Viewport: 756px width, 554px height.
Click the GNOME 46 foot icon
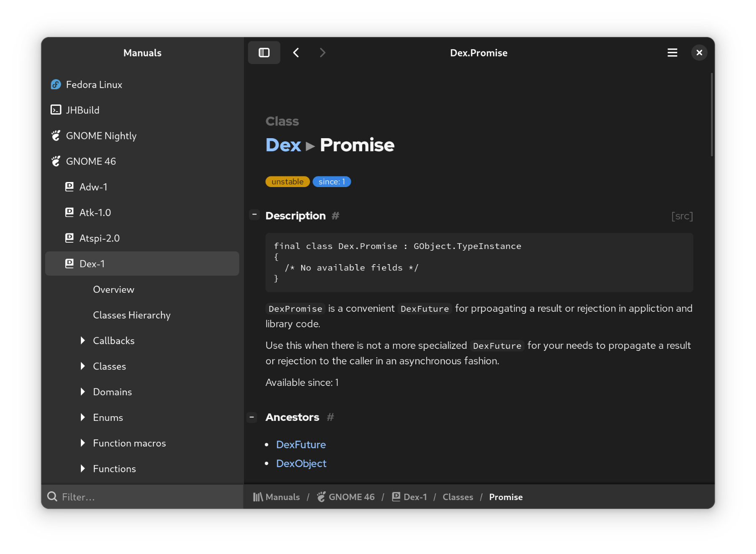tap(56, 161)
